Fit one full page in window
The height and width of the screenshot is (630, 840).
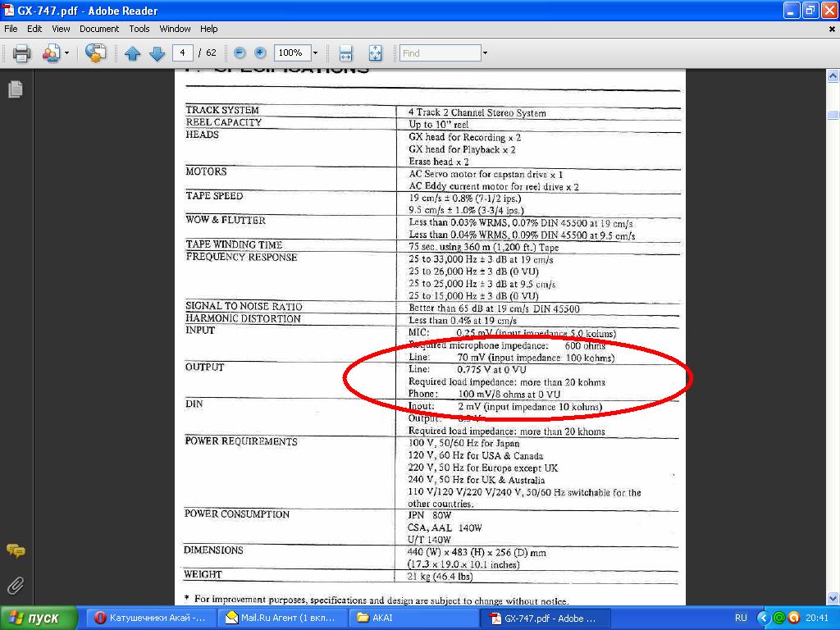tap(375, 53)
